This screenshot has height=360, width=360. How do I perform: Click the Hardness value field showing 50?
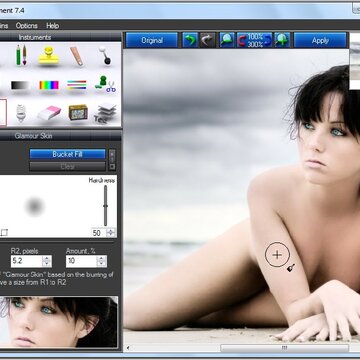98,233
